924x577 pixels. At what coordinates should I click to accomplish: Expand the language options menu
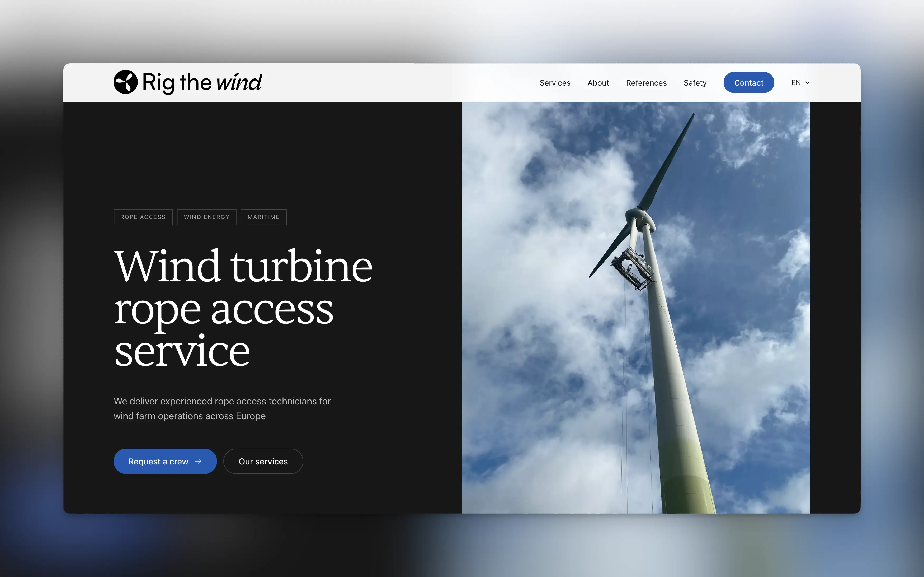click(x=799, y=82)
